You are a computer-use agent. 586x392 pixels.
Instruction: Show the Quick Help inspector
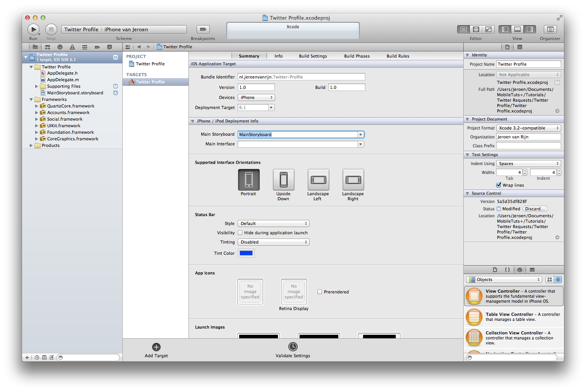(x=520, y=47)
